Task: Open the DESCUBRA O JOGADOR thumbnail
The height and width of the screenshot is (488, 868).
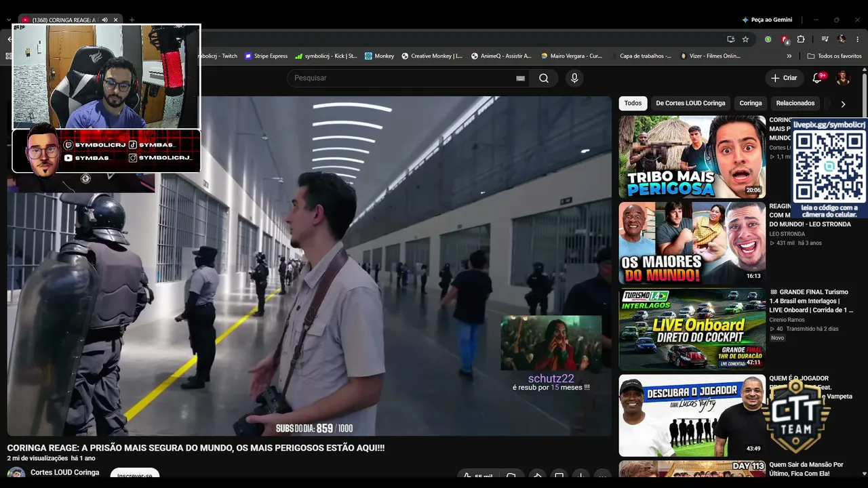Action: pyautogui.click(x=692, y=415)
